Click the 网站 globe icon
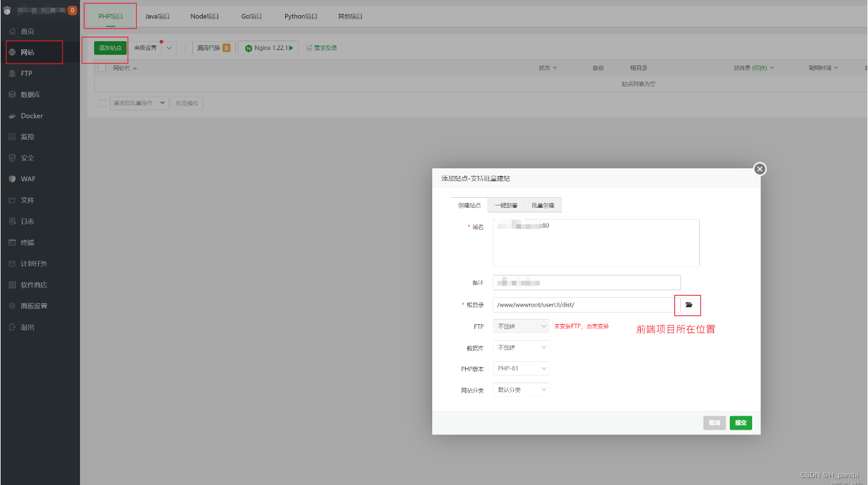The image size is (868, 485). (12, 52)
